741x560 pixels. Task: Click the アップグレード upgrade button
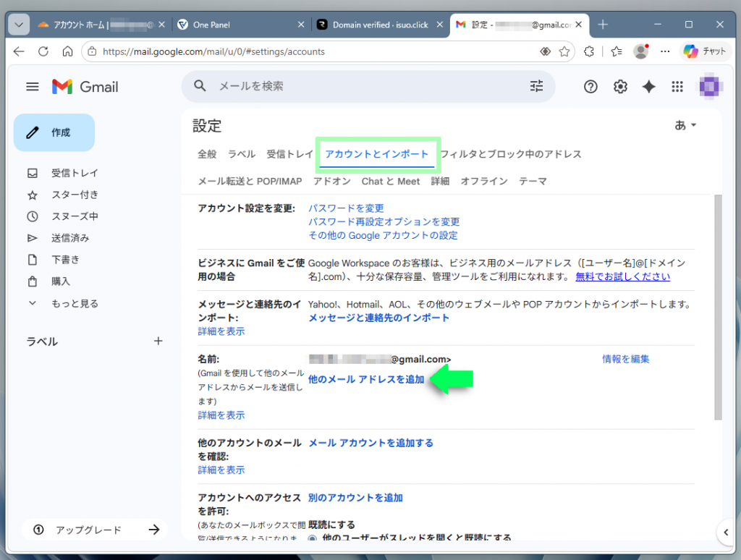(94, 530)
